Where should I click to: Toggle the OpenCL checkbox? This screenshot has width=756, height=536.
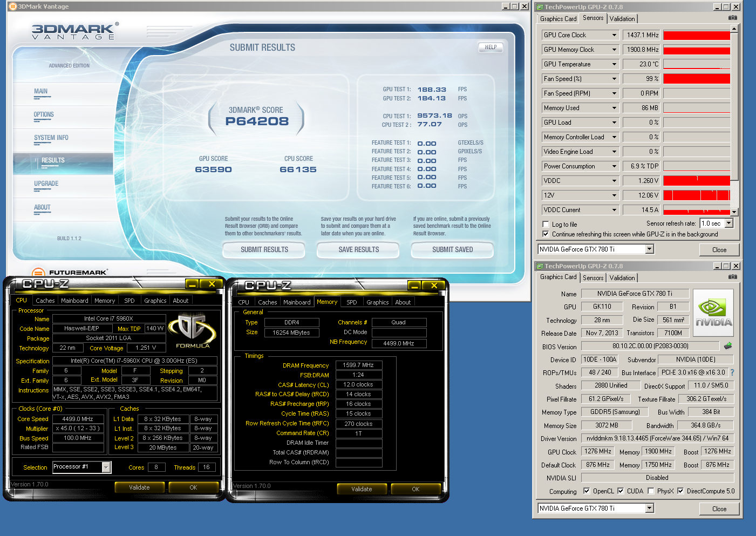(587, 491)
